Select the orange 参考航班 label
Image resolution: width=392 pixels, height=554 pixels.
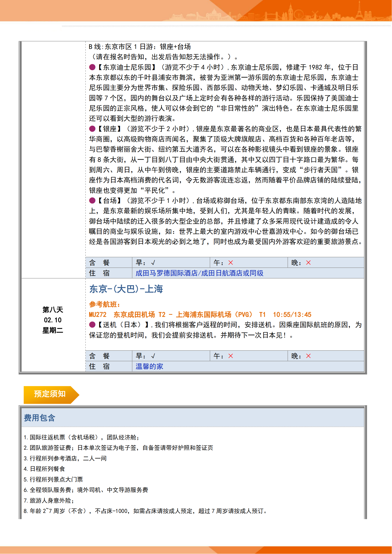(105, 305)
